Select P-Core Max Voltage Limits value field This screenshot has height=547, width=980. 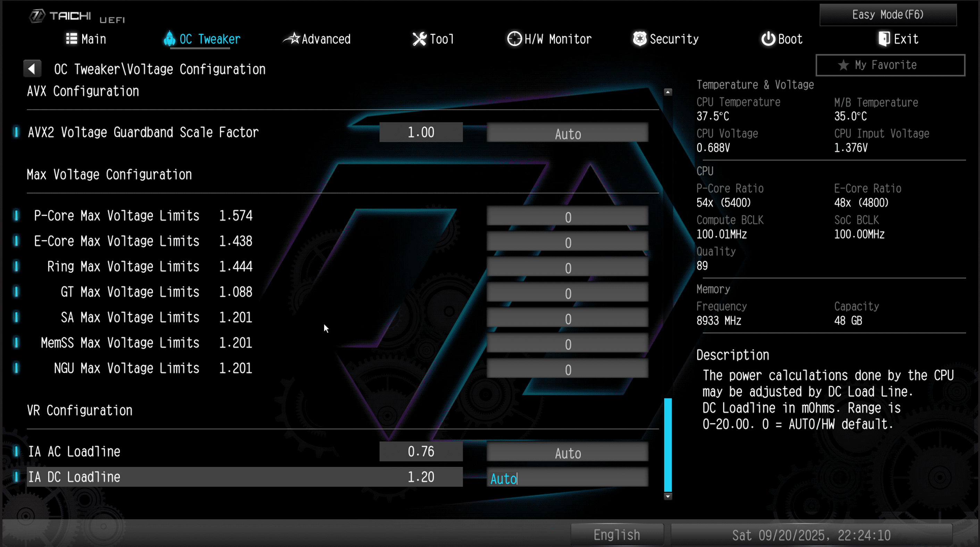tap(567, 217)
